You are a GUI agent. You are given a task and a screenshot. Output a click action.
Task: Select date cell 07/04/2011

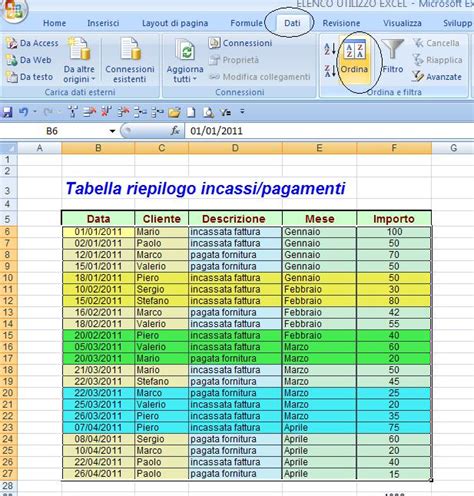coord(98,428)
